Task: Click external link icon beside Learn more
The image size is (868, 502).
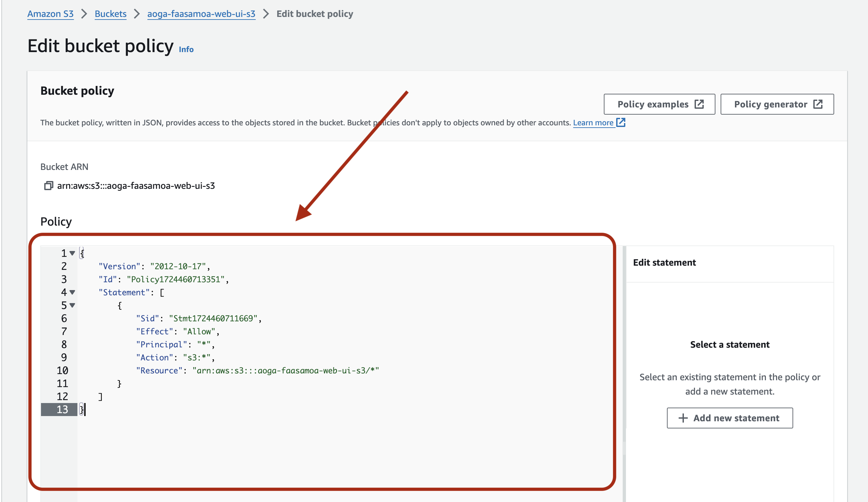Action: click(621, 122)
